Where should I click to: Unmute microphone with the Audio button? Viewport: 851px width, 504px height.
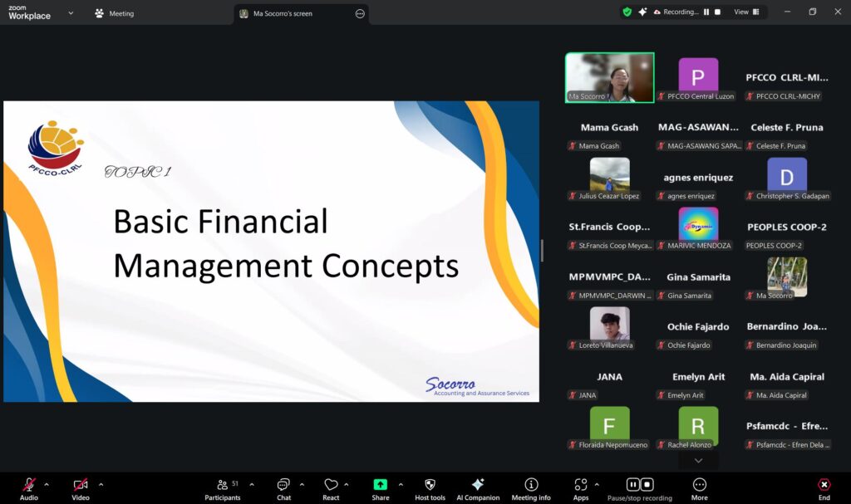click(29, 486)
